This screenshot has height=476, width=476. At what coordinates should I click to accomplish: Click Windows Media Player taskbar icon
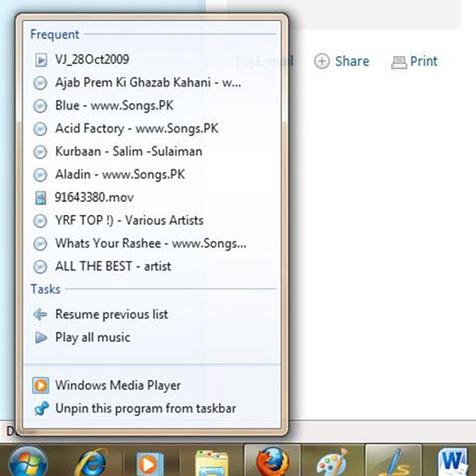click(x=149, y=465)
